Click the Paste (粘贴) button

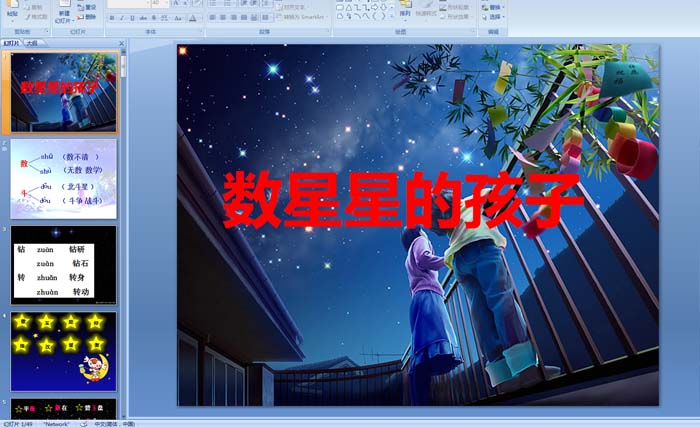point(12,9)
